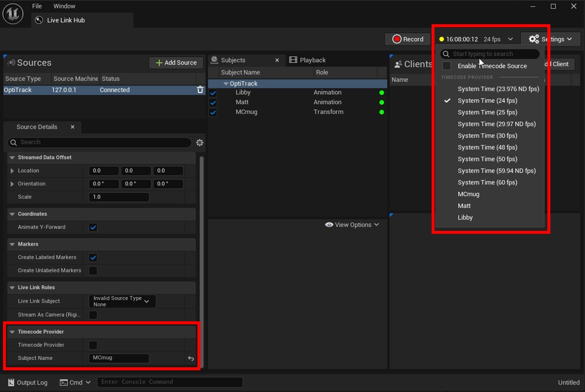This screenshot has width=585, height=392.
Task: Open the Output Log panel
Action: pos(28,382)
